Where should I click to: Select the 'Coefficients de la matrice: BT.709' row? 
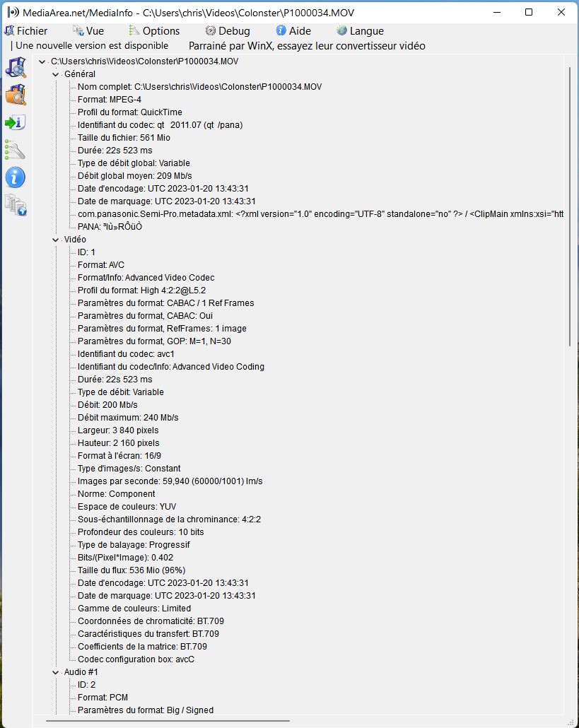[x=142, y=647]
